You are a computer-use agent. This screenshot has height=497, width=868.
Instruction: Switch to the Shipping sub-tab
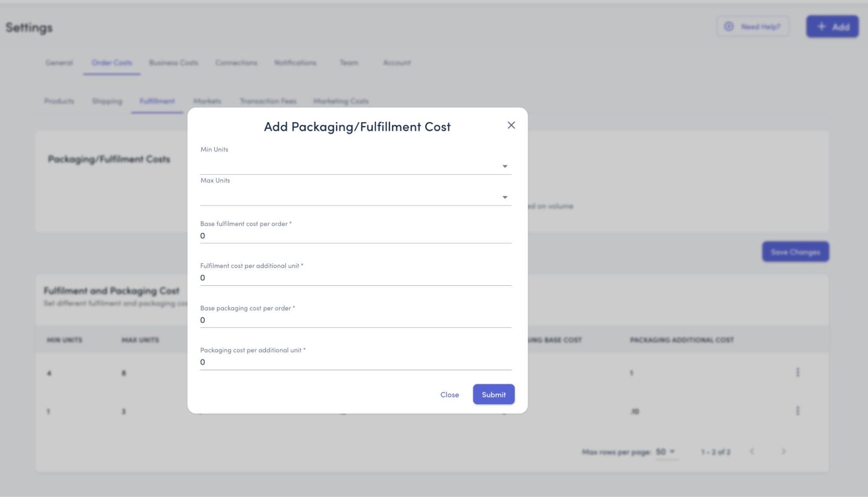pyautogui.click(x=107, y=101)
